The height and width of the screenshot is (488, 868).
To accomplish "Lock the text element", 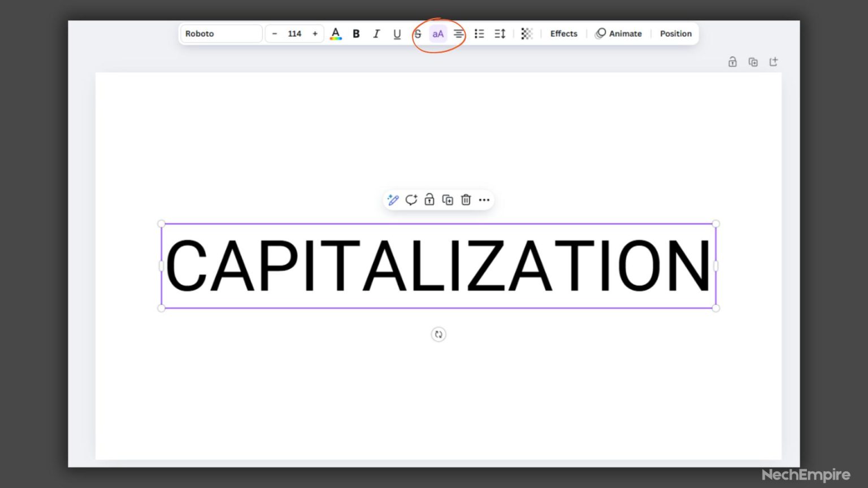I will tap(429, 199).
